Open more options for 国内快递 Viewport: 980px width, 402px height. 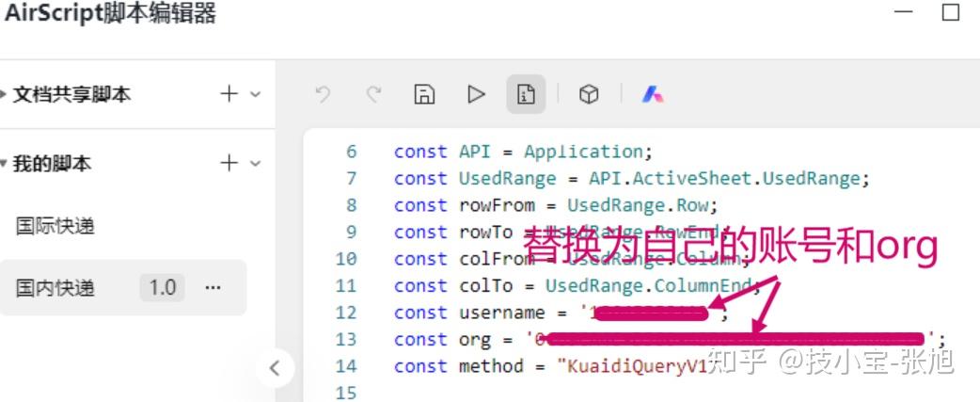[x=213, y=287]
